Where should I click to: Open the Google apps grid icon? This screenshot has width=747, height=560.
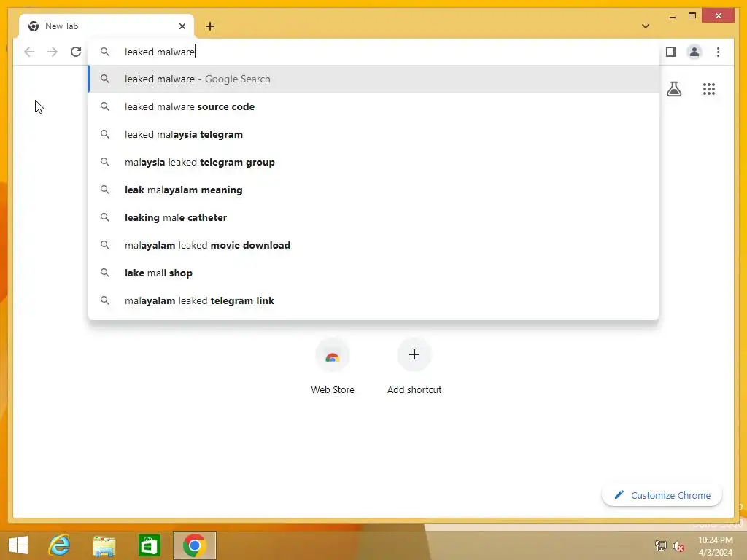coord(709,89)
